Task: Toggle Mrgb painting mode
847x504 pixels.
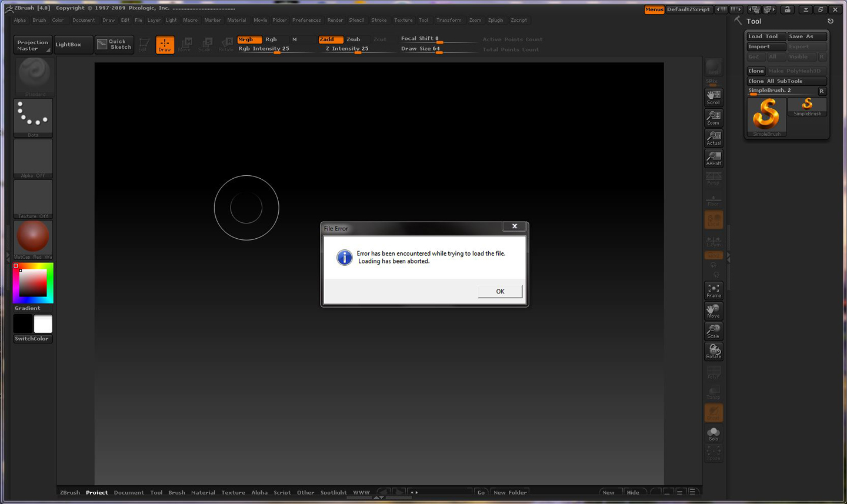Action: tap(248, 39)
